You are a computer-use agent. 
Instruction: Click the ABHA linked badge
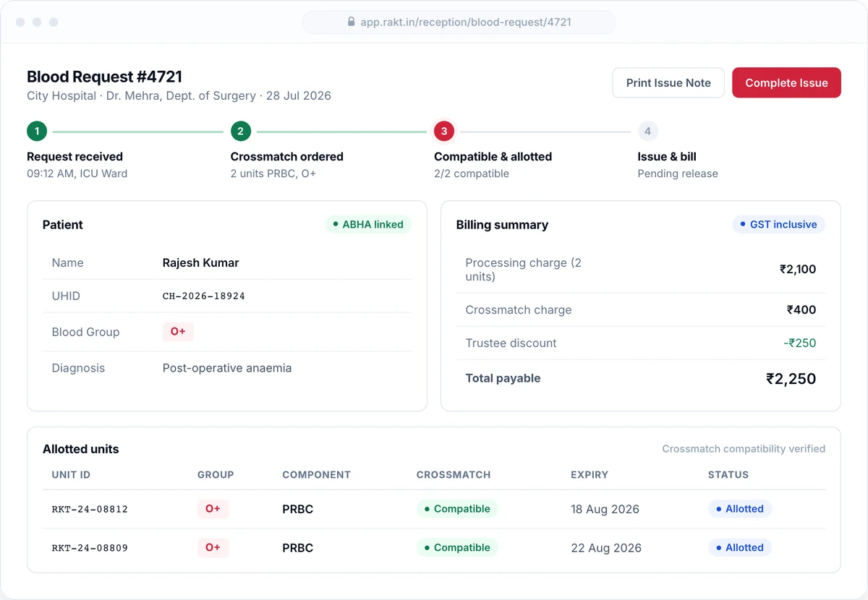[368, 224]
